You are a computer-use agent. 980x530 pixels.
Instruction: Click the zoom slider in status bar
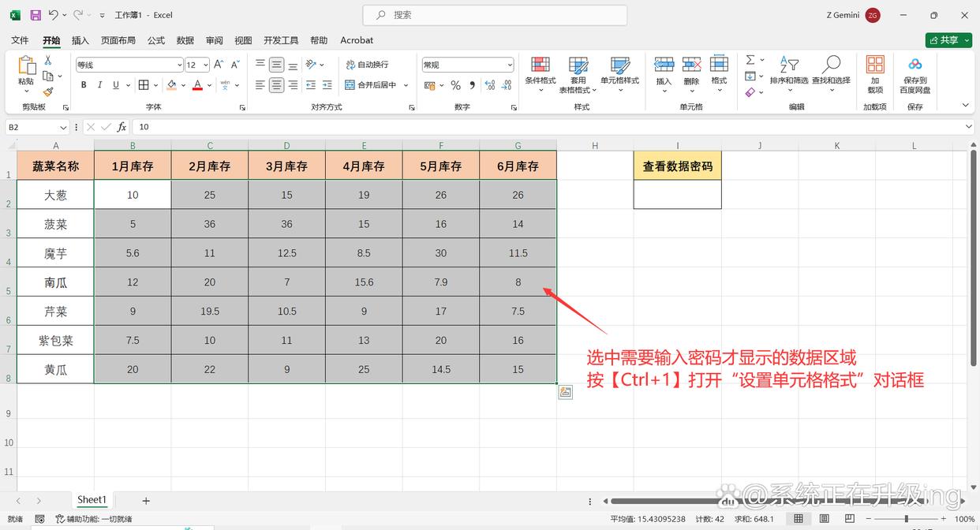pyautogui.click(x=905, y=519)
